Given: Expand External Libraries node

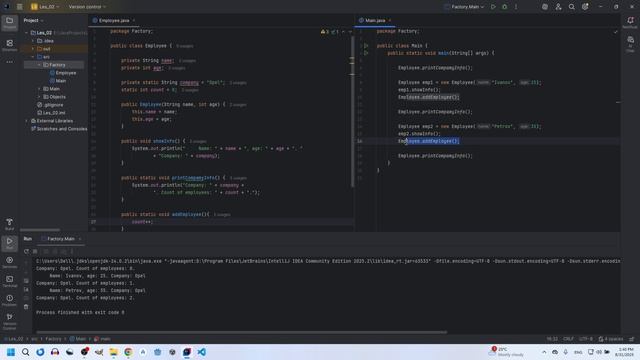Looking at the screenshot, I should pos(27,121).
